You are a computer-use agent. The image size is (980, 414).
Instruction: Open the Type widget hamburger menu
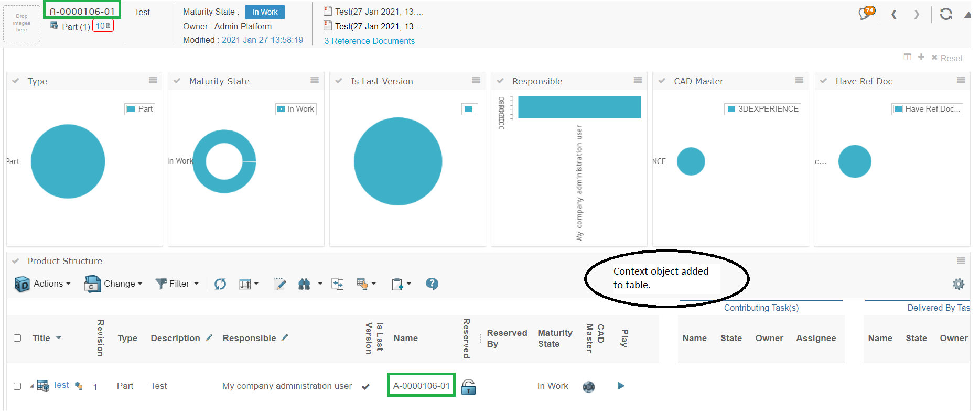click(153, 81)
